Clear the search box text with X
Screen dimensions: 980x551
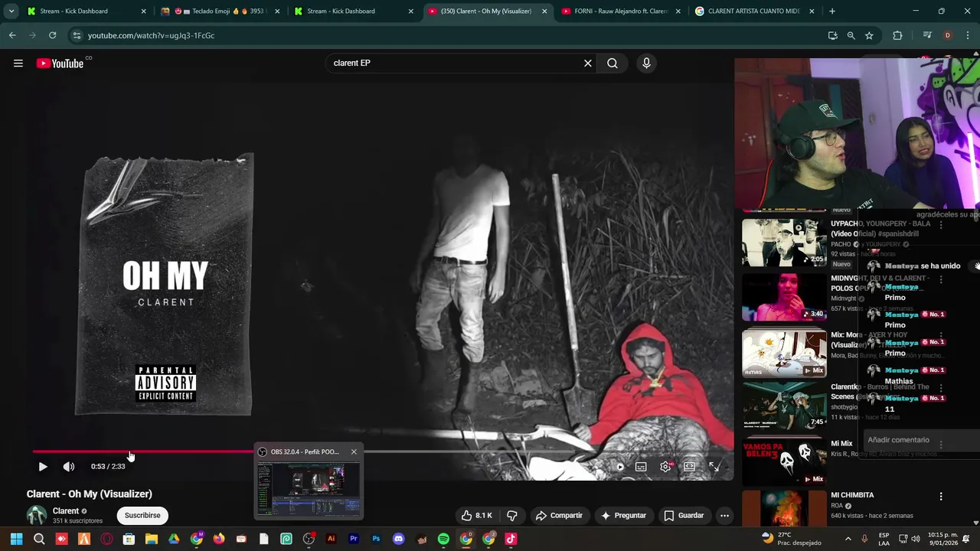coord(588,64)
